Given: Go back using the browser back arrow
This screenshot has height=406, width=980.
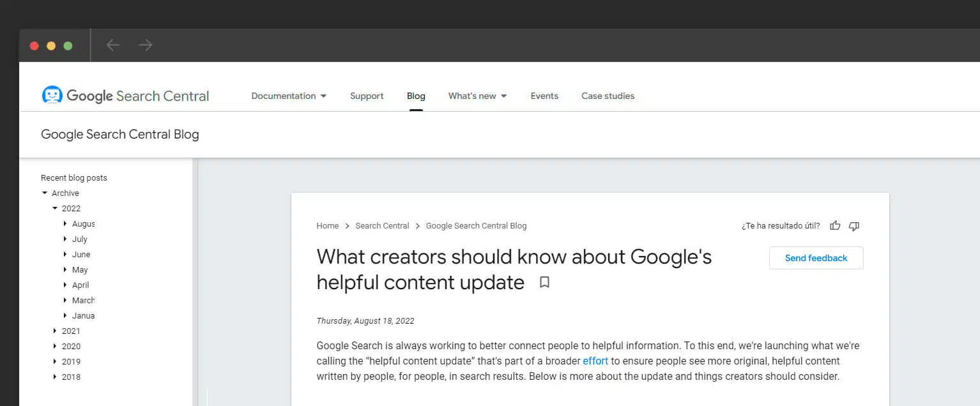Looking at the screenshot, I should 113,45.
